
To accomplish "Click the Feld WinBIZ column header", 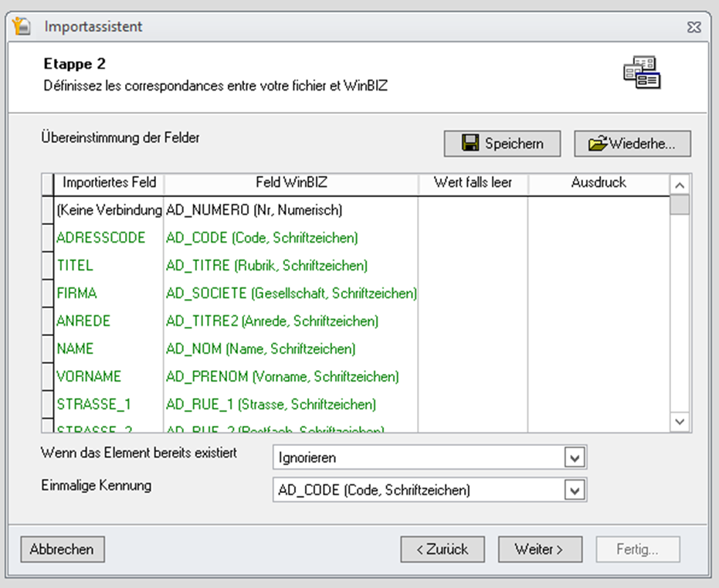I will 290,183.
